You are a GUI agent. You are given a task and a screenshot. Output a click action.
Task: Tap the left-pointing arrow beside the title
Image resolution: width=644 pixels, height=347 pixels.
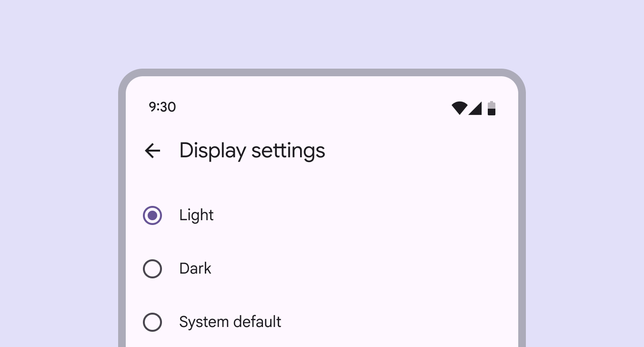(152, 151)
